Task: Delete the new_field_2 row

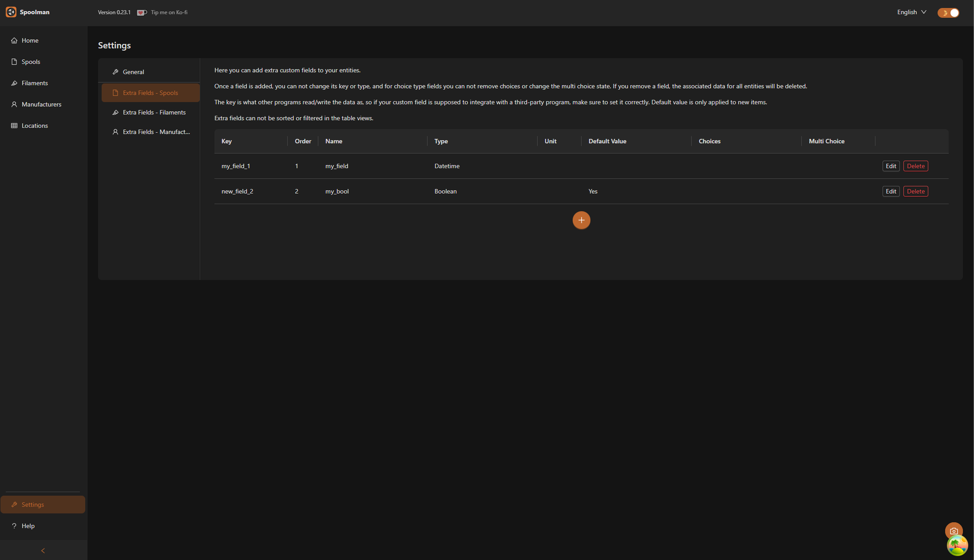Action: (916, 192)
